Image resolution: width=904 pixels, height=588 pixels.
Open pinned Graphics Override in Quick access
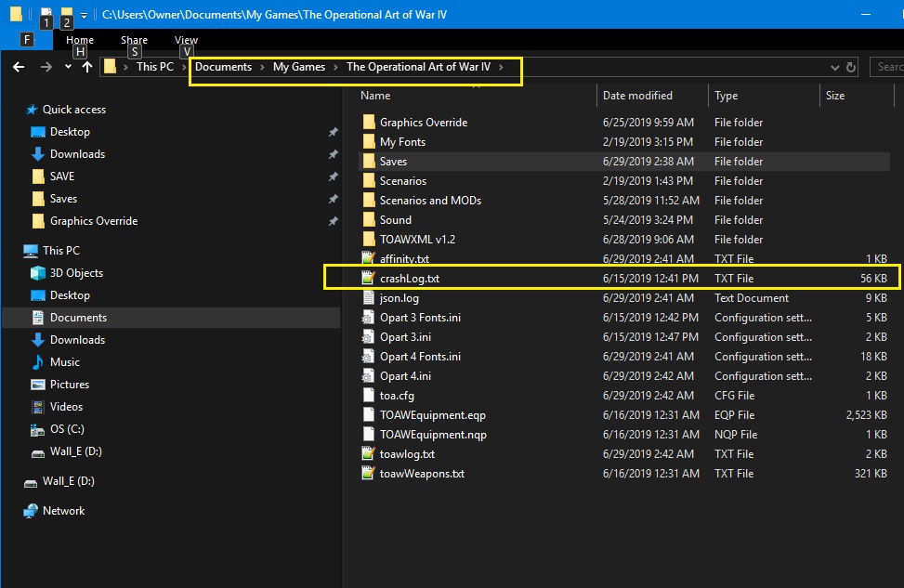click(x=94, y=221)
